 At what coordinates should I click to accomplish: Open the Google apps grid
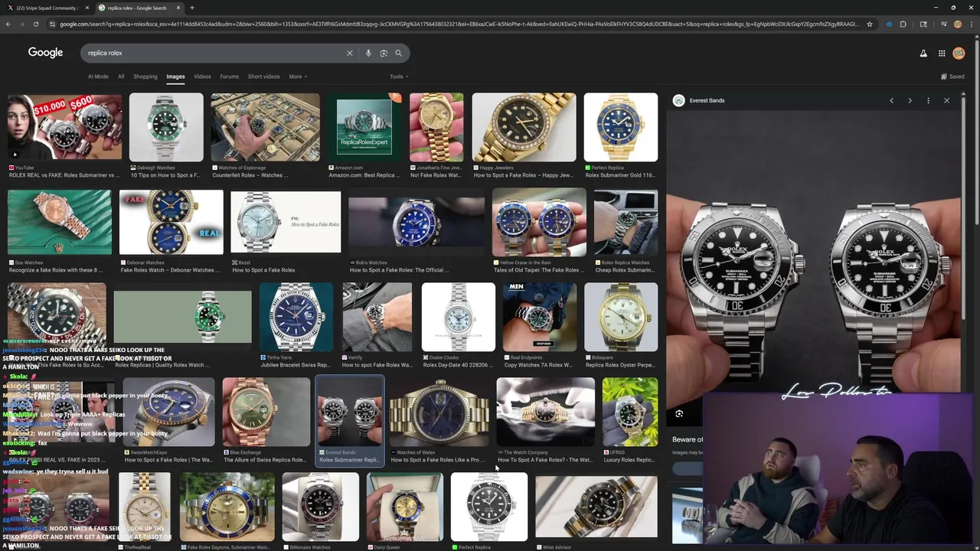942,53
